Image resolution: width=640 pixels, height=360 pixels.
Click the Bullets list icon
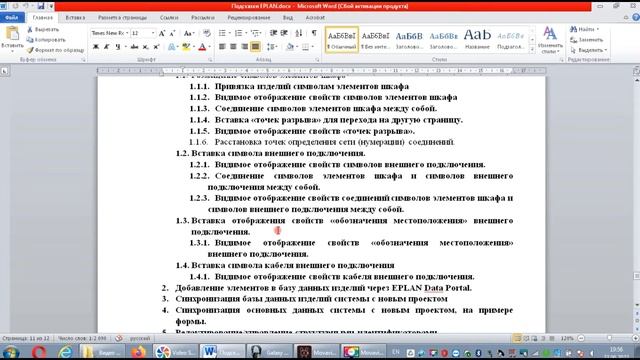[222, 33]
